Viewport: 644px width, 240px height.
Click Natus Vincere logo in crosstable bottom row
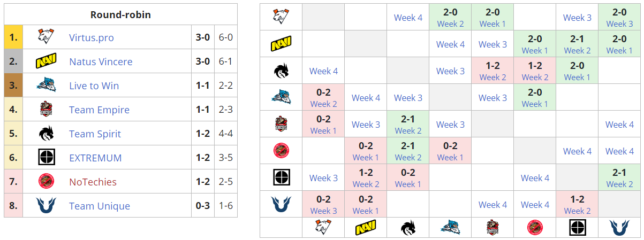click(366, 228)
